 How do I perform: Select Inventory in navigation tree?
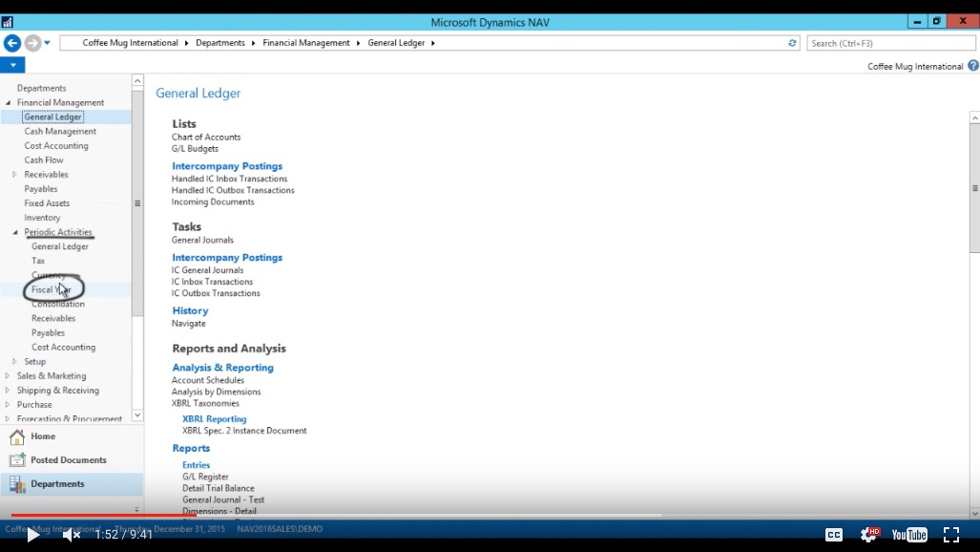(43, 218)
